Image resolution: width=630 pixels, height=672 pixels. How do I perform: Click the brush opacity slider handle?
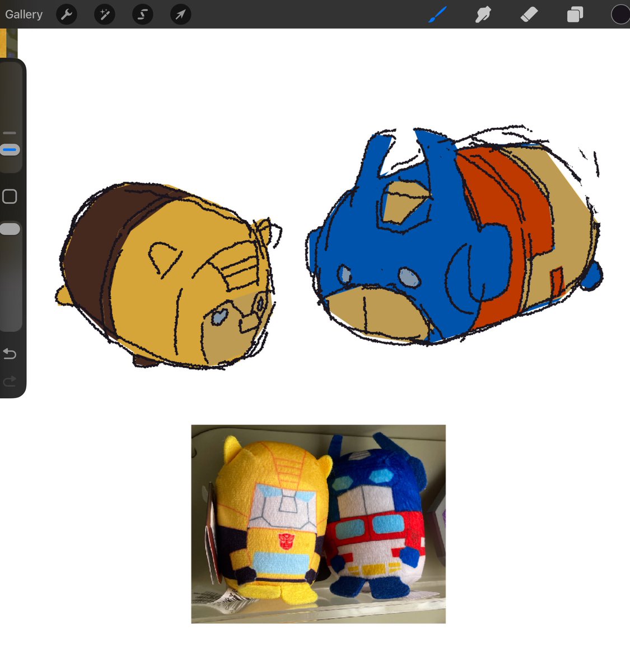coord(10,229)
